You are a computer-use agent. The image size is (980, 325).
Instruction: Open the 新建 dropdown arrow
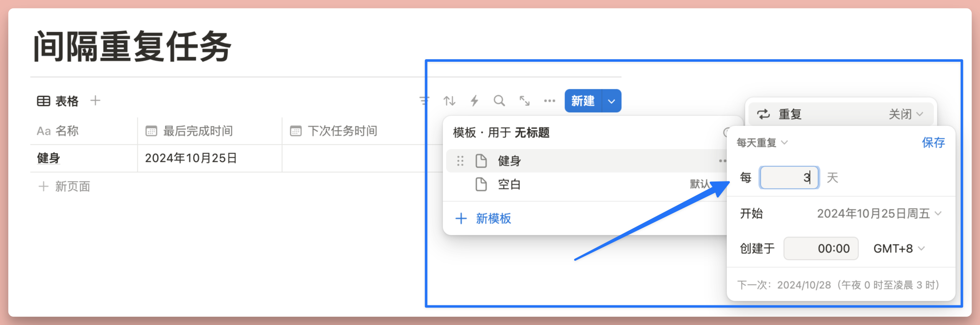click(x=611, y=101)
